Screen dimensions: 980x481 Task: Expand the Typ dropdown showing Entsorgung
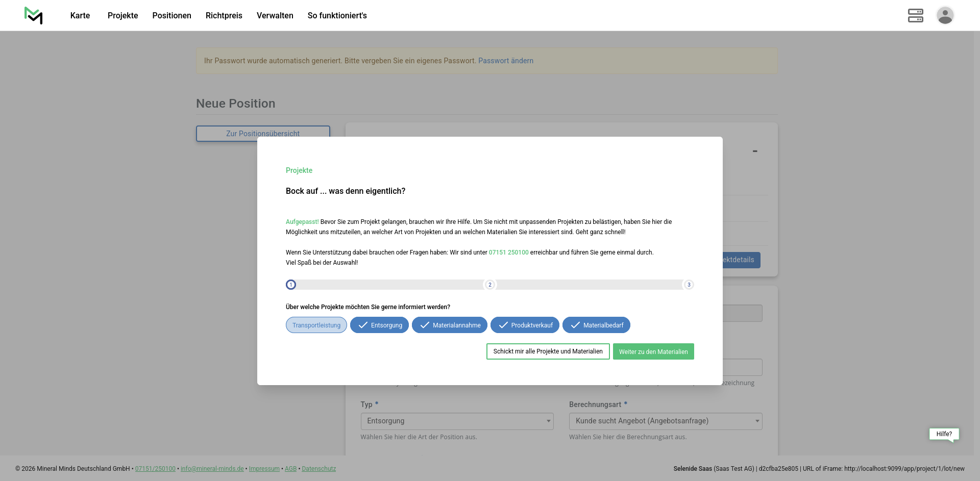point(457,421)
